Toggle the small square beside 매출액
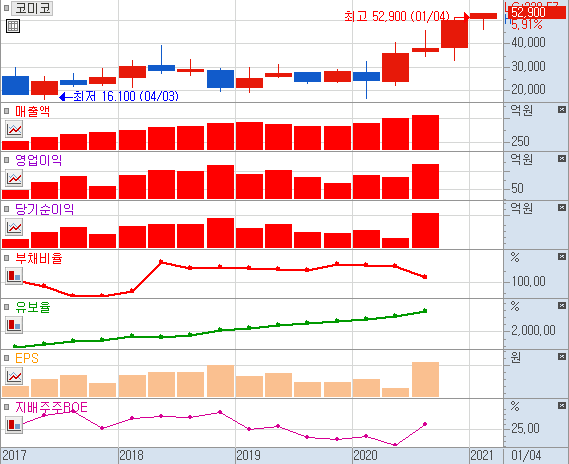 click(x=6, y=111)
